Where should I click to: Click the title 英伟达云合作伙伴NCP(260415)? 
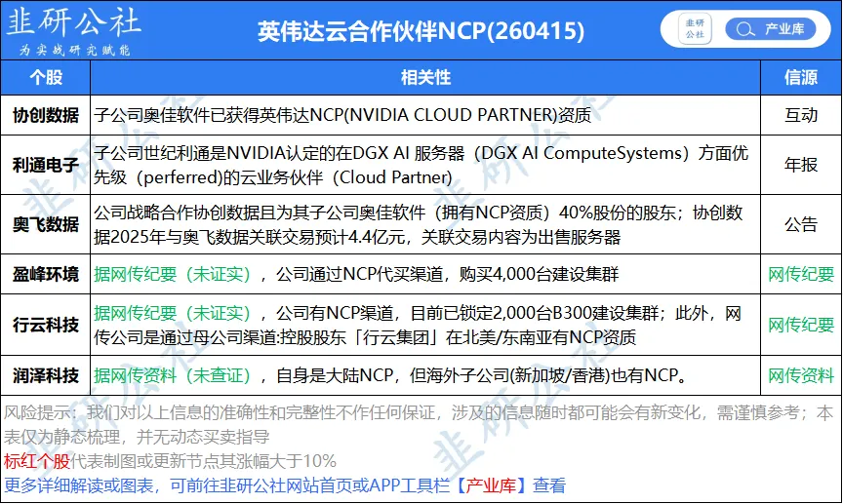point(421,31)
